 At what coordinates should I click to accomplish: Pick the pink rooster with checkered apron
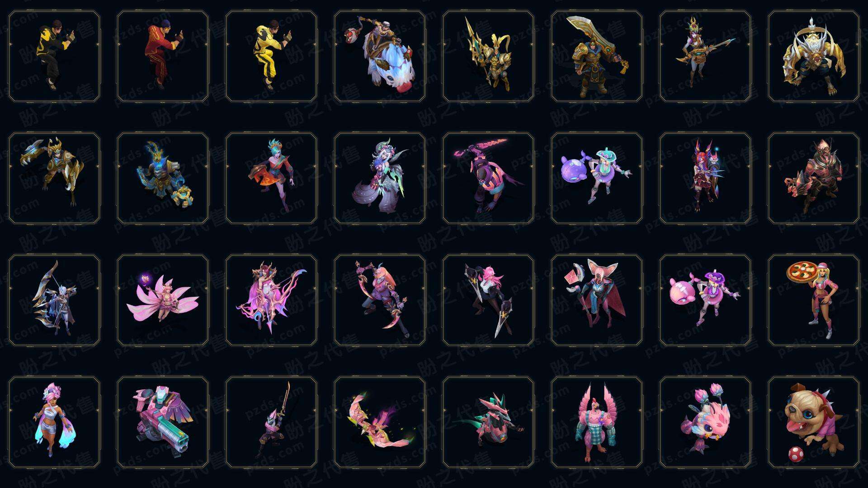[x=597, y=422]
